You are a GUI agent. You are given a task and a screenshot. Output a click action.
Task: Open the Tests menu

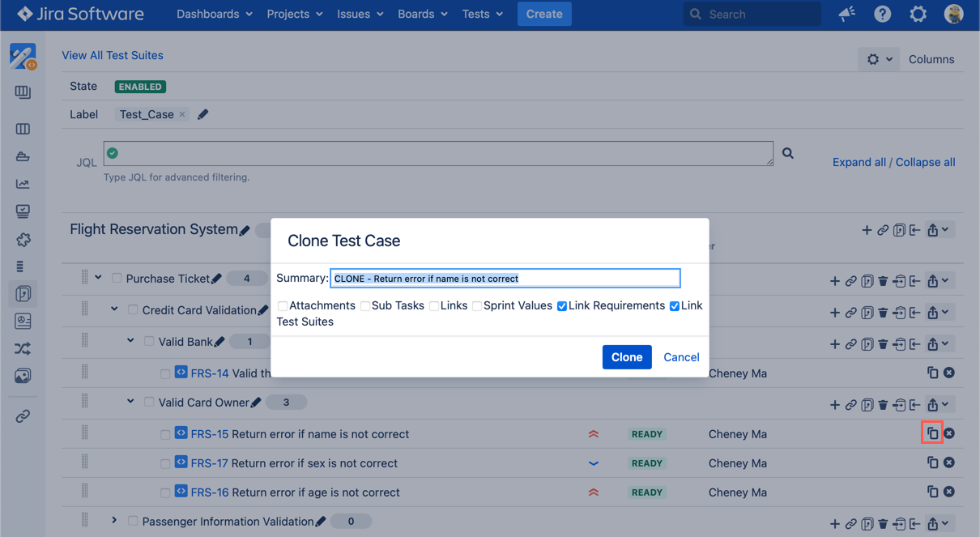(x=482, y=14)
